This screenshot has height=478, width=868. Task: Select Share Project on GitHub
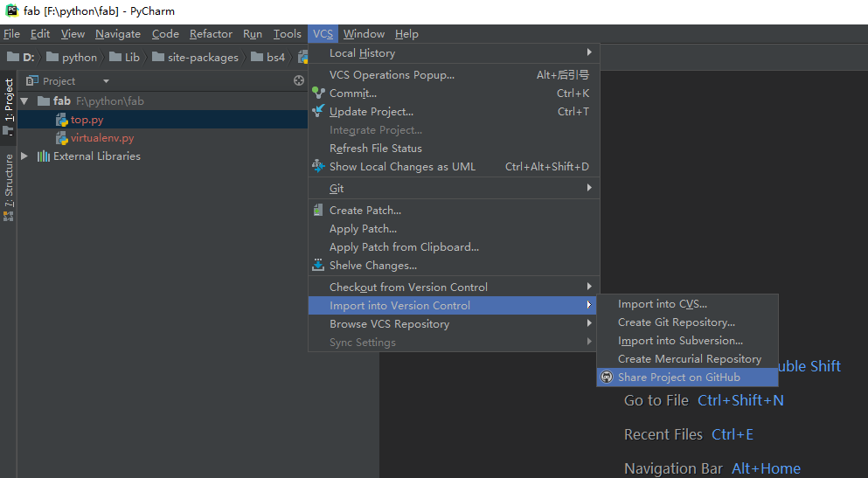pyautogui.click(x=688, y=378)
